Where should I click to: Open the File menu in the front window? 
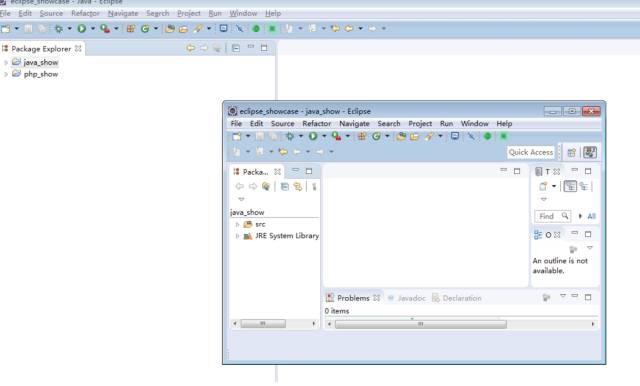tap(236, 124)
